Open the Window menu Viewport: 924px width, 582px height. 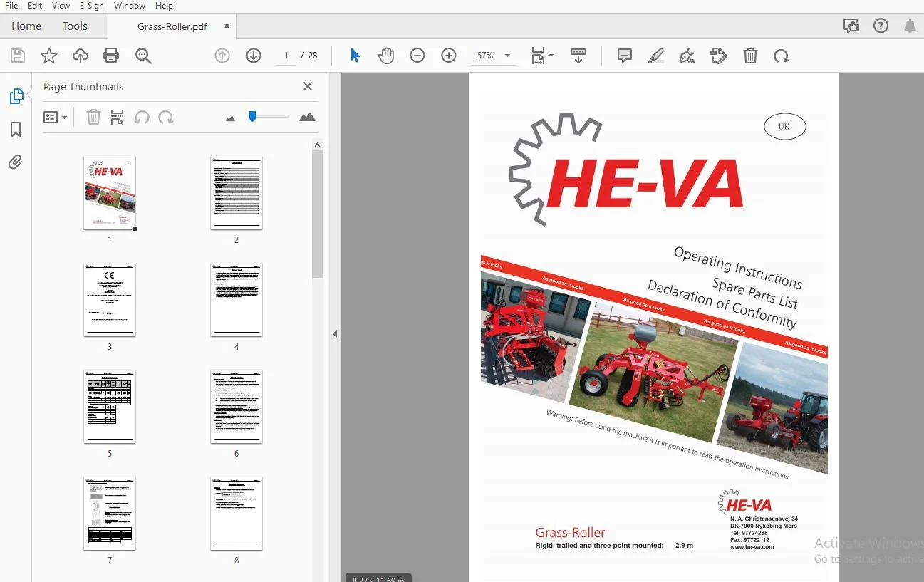pyautogui.click(x=130, y=6)
